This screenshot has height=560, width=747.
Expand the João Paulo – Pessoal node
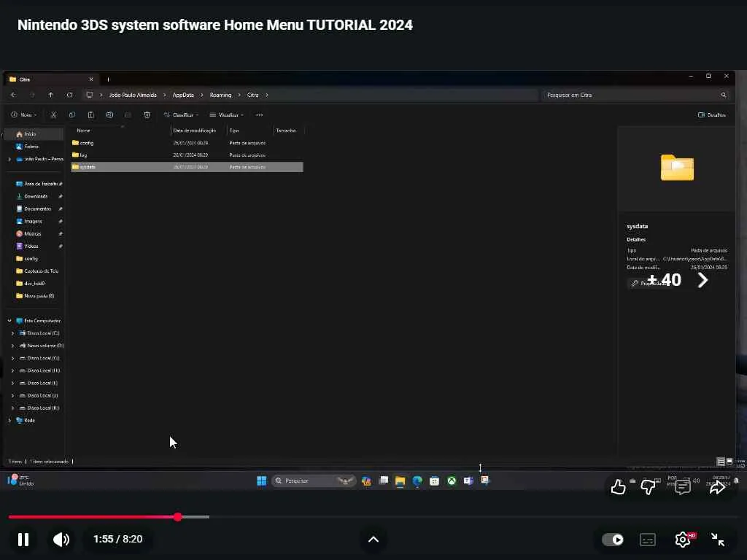point(9,159)
